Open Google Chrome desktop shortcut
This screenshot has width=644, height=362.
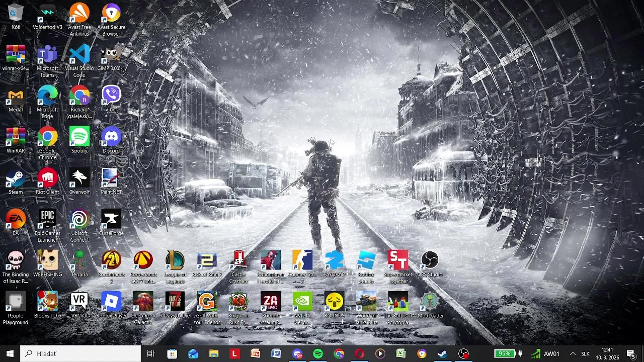point(47,143)
